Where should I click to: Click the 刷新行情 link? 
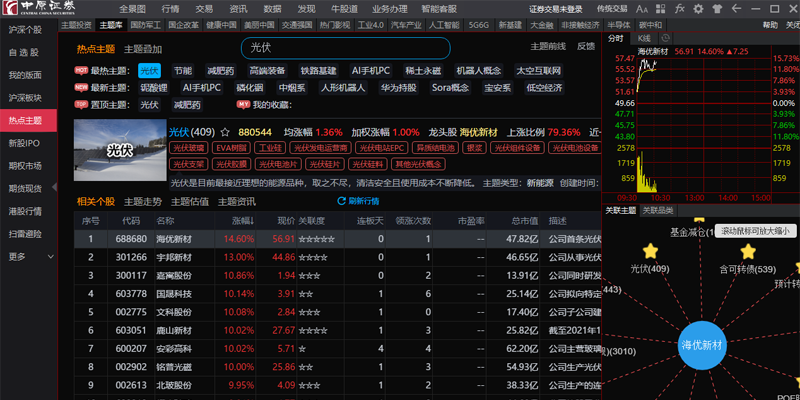pyautogui.click(x=364, y=201)
